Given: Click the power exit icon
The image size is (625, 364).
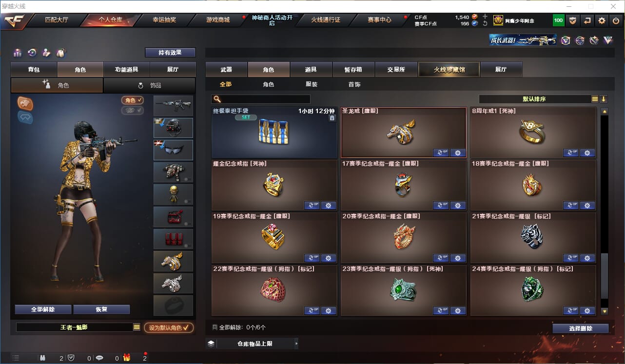Looking at the screenshot, I should (616, 20).
